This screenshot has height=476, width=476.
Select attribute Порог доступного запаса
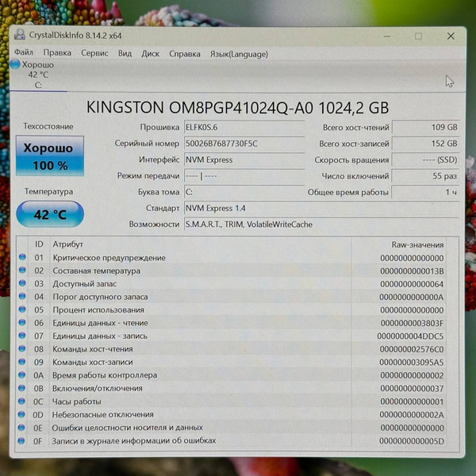click(100, 297)
